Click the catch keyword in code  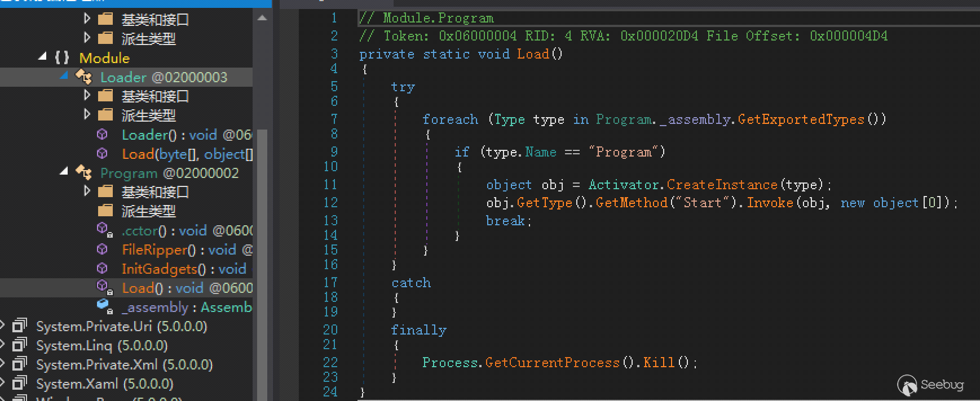tap(411, 283)
